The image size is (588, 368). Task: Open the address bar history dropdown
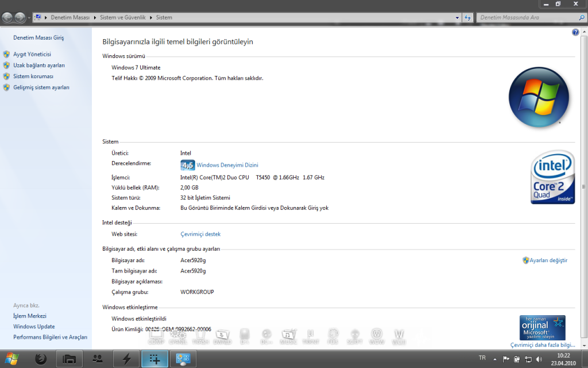click(x=457, y=18)
